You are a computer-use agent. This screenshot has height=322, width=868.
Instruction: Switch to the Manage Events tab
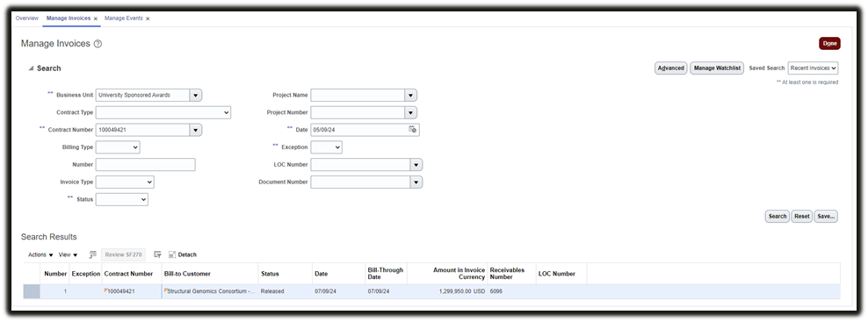click(x=124, y=18)
